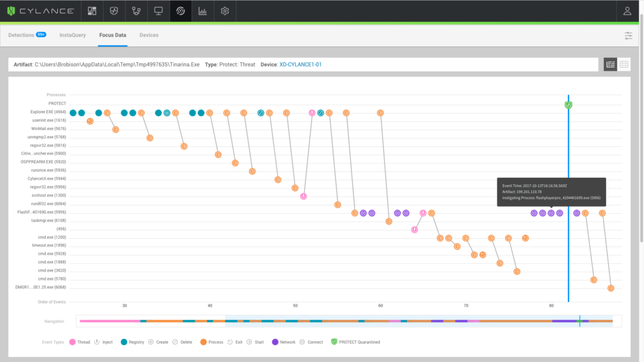Click the green marker in the Navigation bar
644x362 pixels.
click(580, 321)
